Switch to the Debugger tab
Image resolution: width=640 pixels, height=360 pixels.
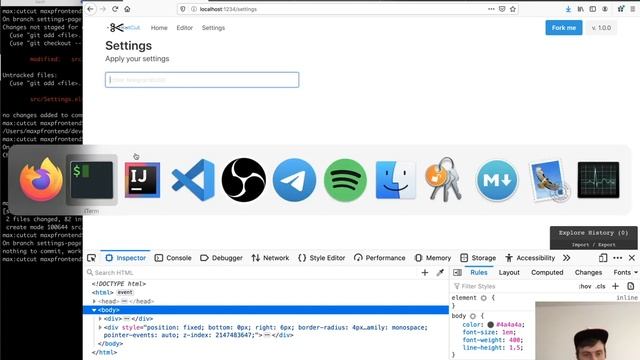coord(221,258)
